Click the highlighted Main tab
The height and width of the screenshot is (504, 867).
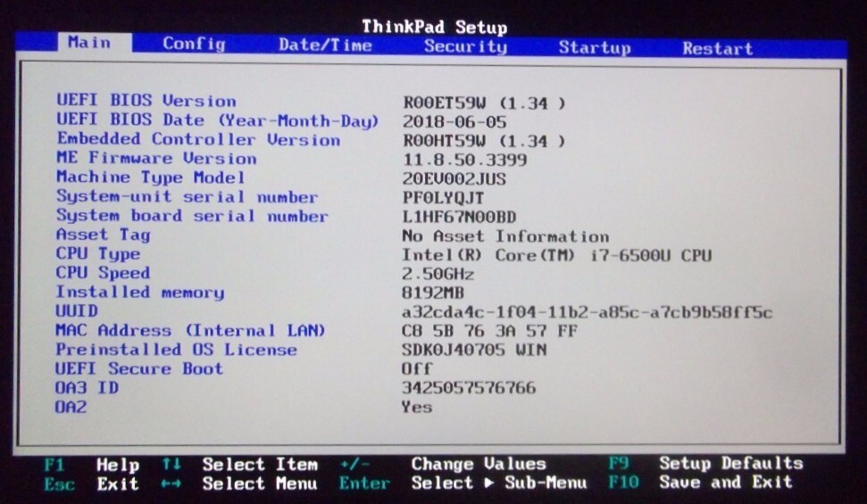pos(89,43)
